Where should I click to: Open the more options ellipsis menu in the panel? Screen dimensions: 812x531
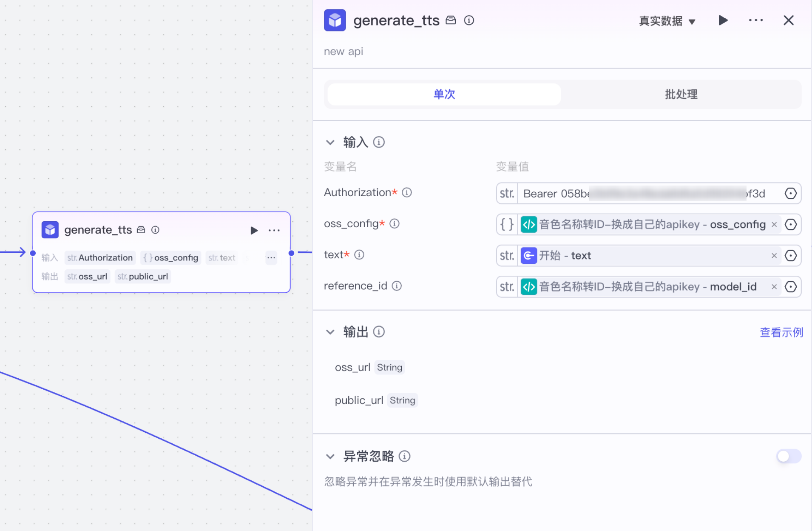click(x=756, y=20)
